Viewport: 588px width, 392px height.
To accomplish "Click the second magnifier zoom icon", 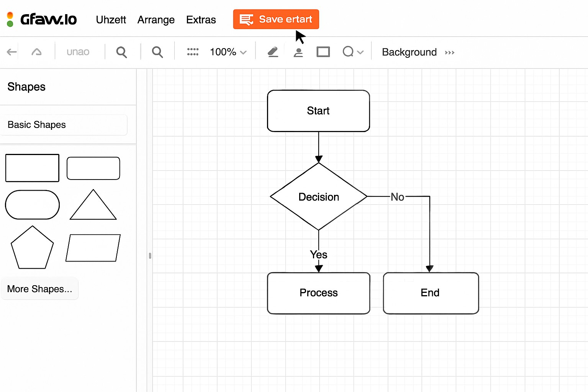I will click(157, 52).
